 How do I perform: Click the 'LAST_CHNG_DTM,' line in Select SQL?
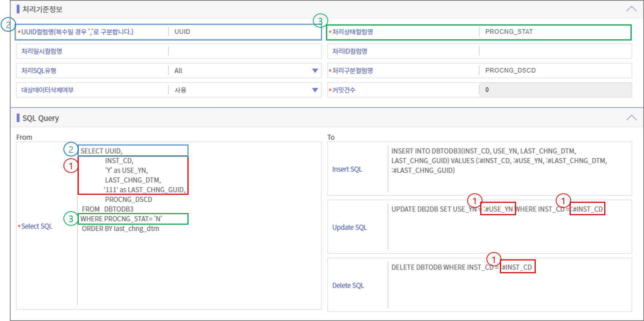[x=133, y=180]
